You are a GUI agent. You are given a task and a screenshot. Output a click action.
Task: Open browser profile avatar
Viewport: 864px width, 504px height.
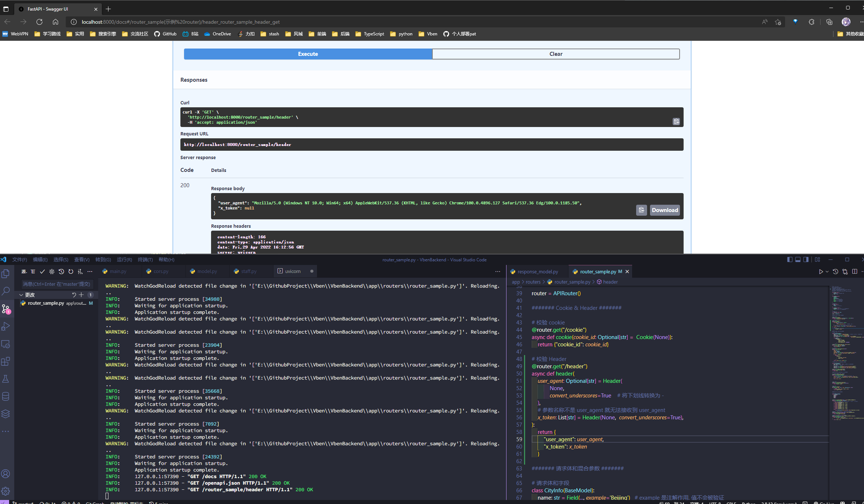coord(846,22)
